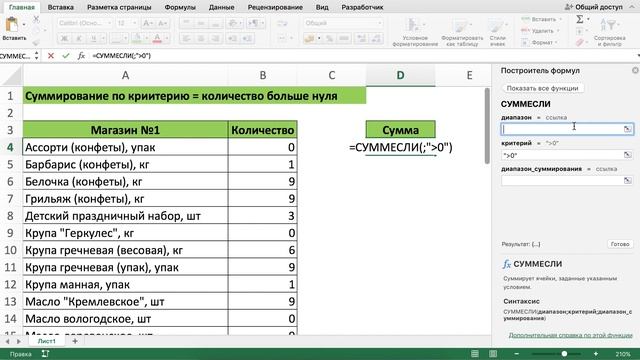
Task: Click the Clear eraser icon
Action: coord(580,42)
